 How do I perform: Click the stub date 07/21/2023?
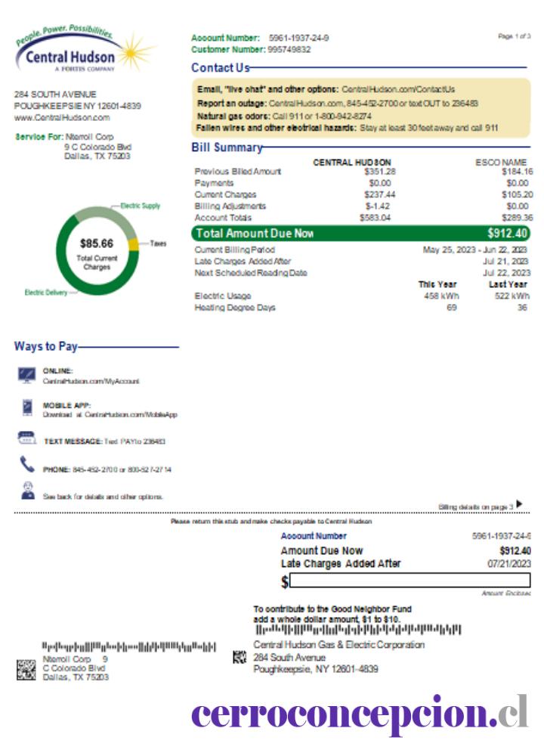(508, 564)
